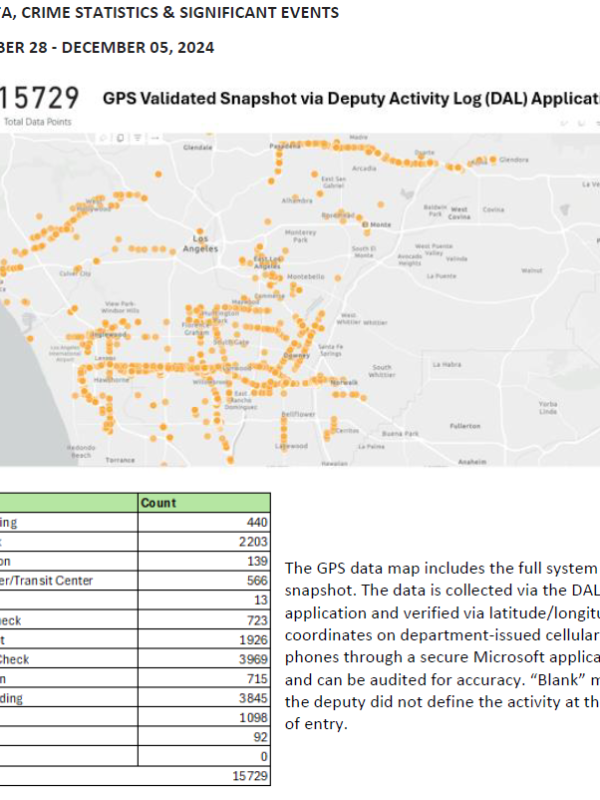This screenshot has width=600, height=800.
Task: Click the GPS Validated Snapshot heading
Action: [x=350, y=98]
